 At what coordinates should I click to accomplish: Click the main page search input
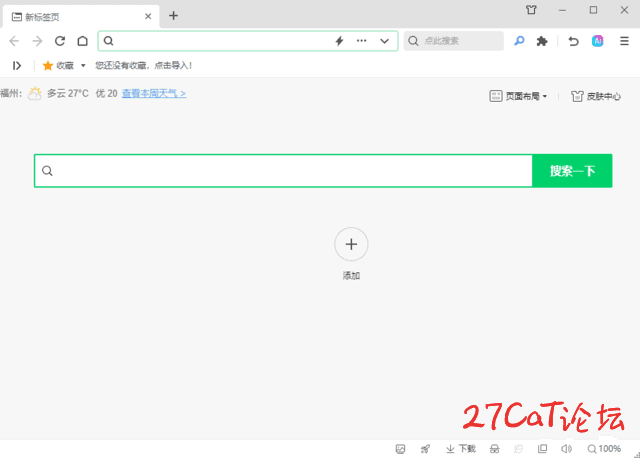[x=283, y=171]
